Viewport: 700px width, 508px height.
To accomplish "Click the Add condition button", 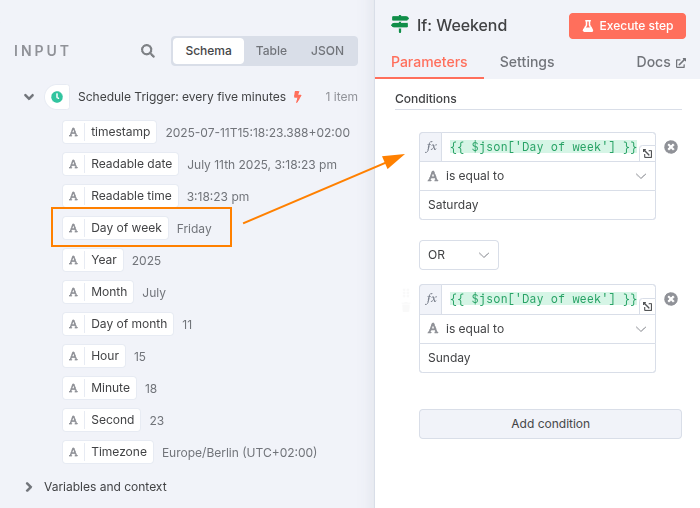I will (550, 424).
